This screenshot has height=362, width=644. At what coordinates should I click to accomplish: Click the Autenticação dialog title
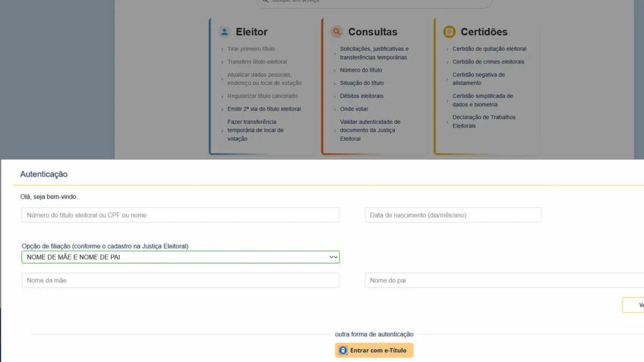coord(44,174)
